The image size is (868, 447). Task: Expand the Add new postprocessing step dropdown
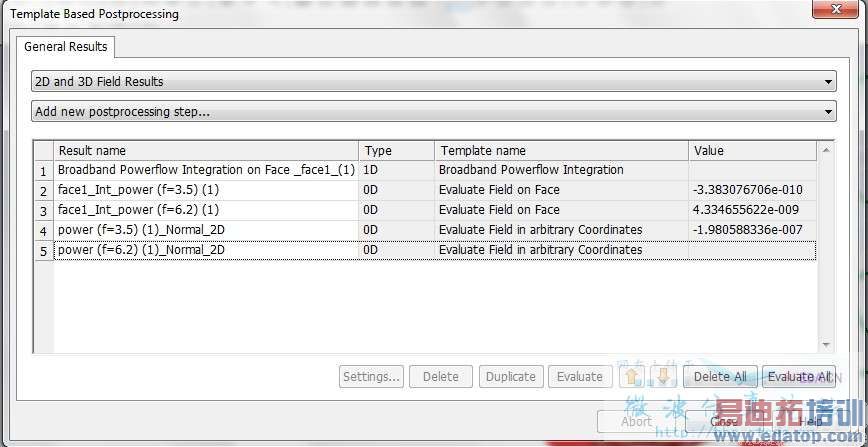coord(434,111)
